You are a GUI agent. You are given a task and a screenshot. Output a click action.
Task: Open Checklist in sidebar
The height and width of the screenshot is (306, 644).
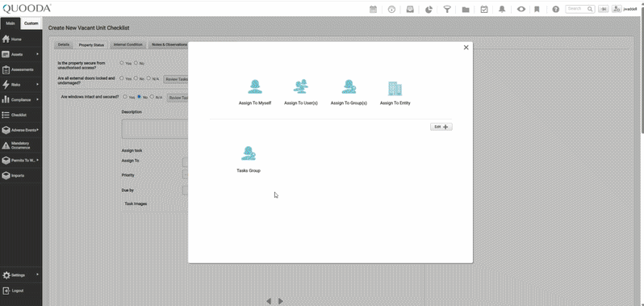pos(21,115)
